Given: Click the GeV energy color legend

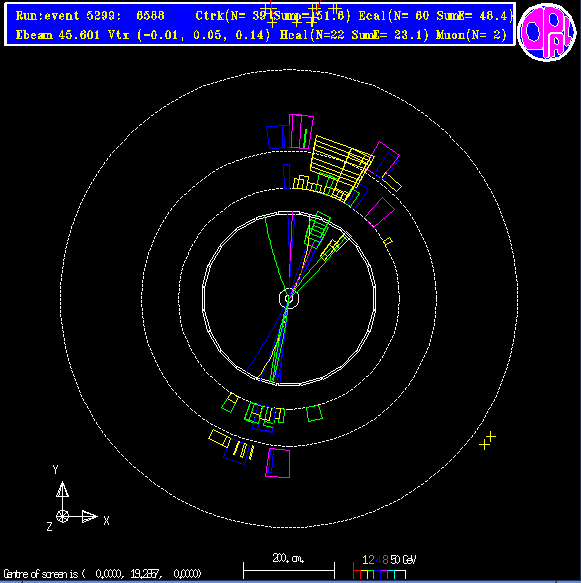Looking at the screenshot, I should 385,567.
